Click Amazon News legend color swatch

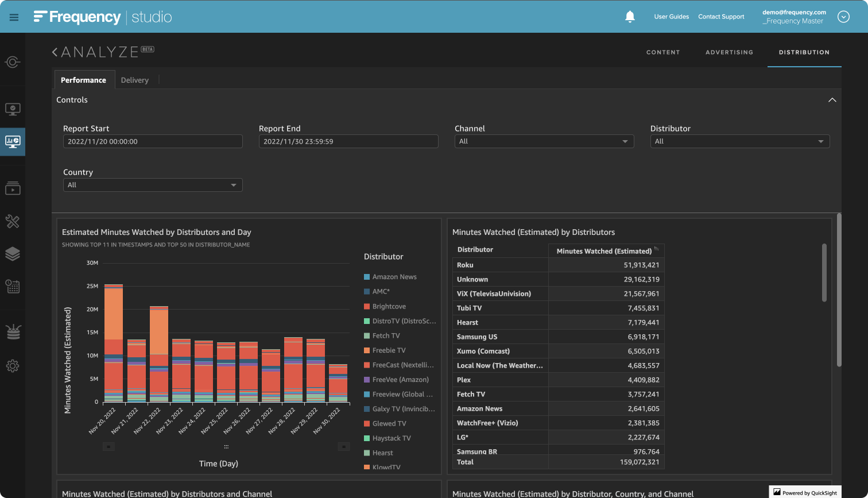[x=367, y=277]
